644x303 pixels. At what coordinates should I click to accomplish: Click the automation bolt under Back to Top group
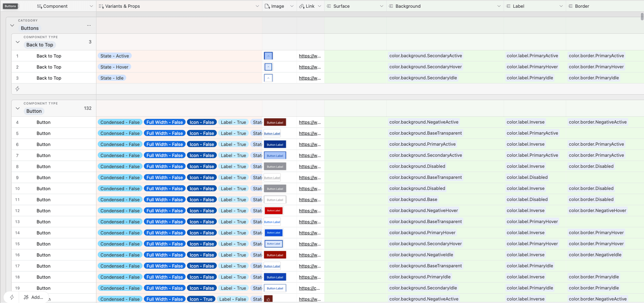pos(17,89)
